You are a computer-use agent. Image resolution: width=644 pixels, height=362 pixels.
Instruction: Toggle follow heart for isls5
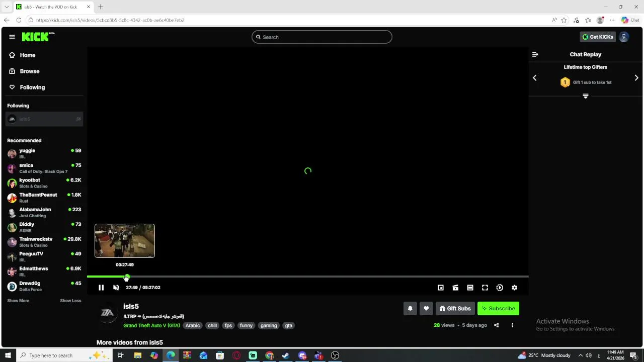(426, 309)
